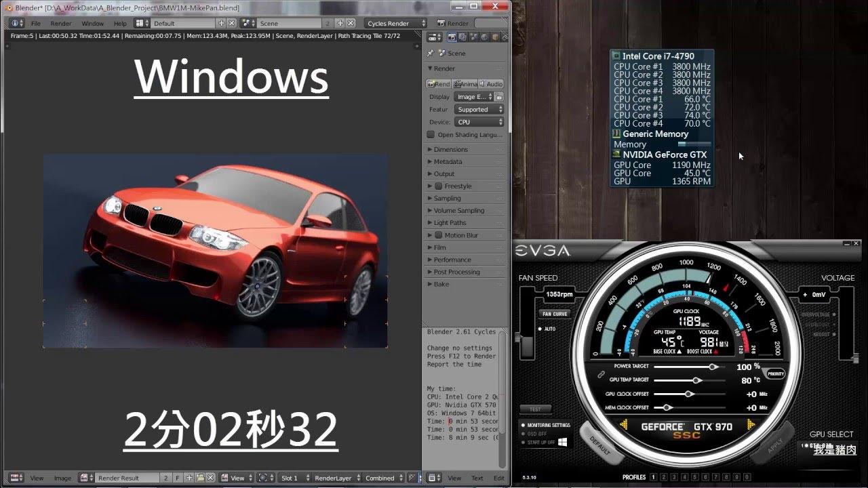
Task: Open the Properties editor type selector
Action: [435, 37]
